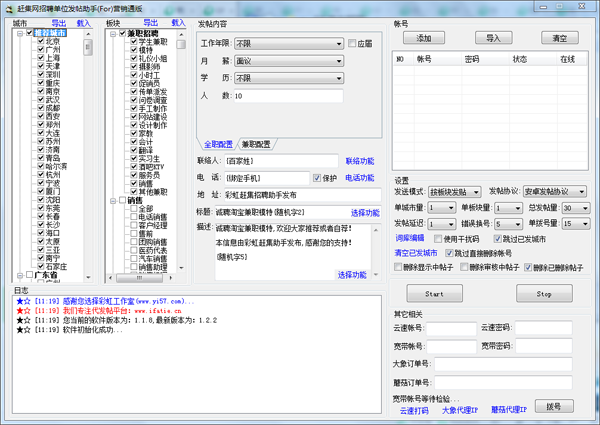
Task: Open the 电话功能 link
Action: (x=360, y=178)
